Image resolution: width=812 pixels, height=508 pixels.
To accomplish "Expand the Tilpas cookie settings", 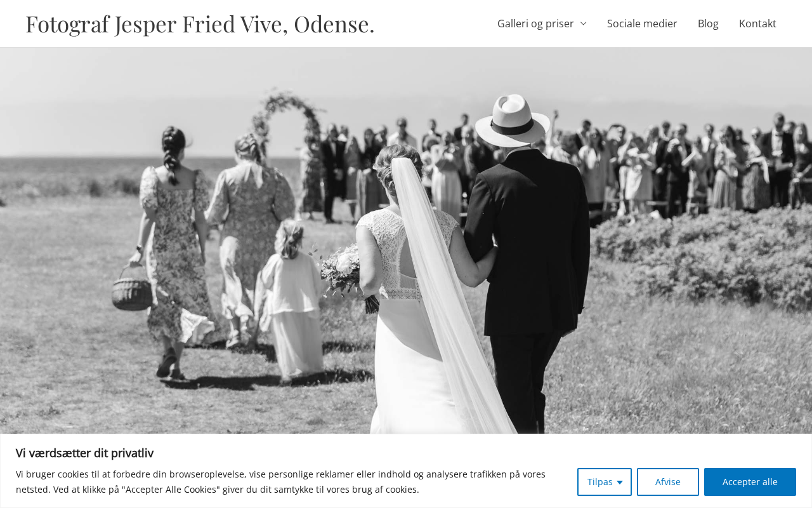I will [605, 482].
